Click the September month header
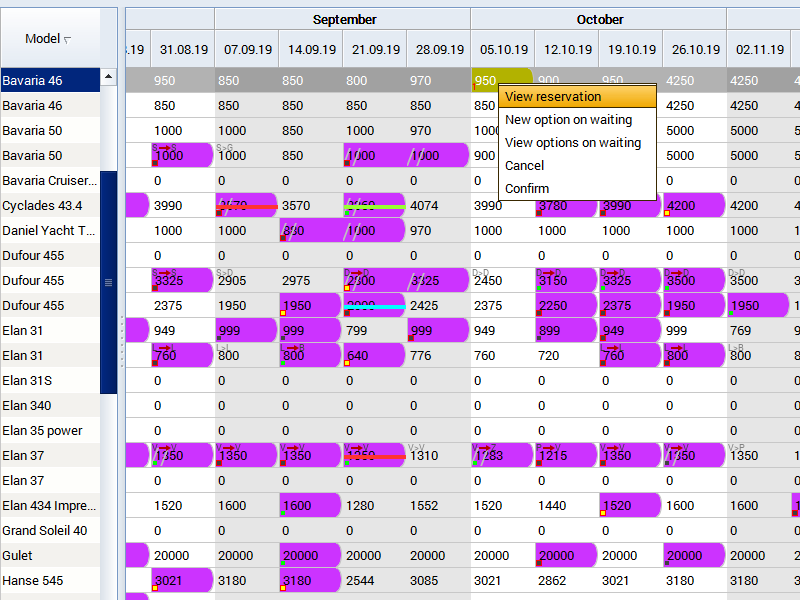Image resolution: width=800 pixels, height=600 pixels. pos(344,20)
